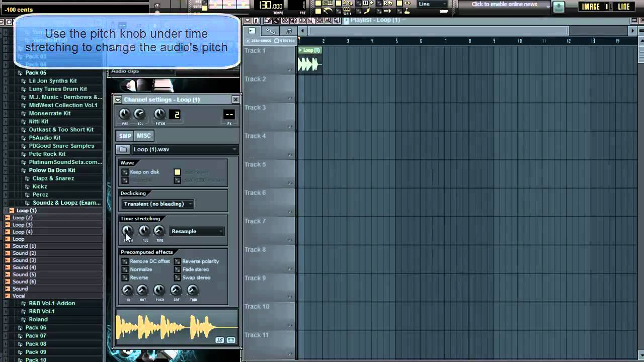Click the fade OUT knob

[142, 290]
